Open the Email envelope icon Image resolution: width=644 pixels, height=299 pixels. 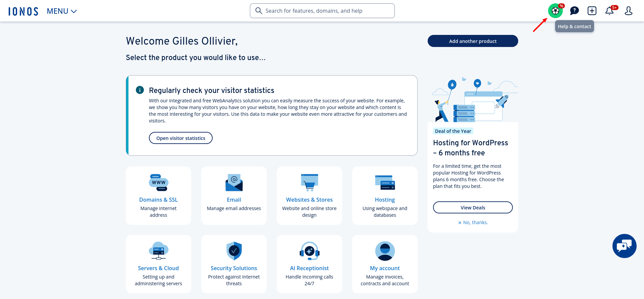pyautogui.click(x=234, y=183)
